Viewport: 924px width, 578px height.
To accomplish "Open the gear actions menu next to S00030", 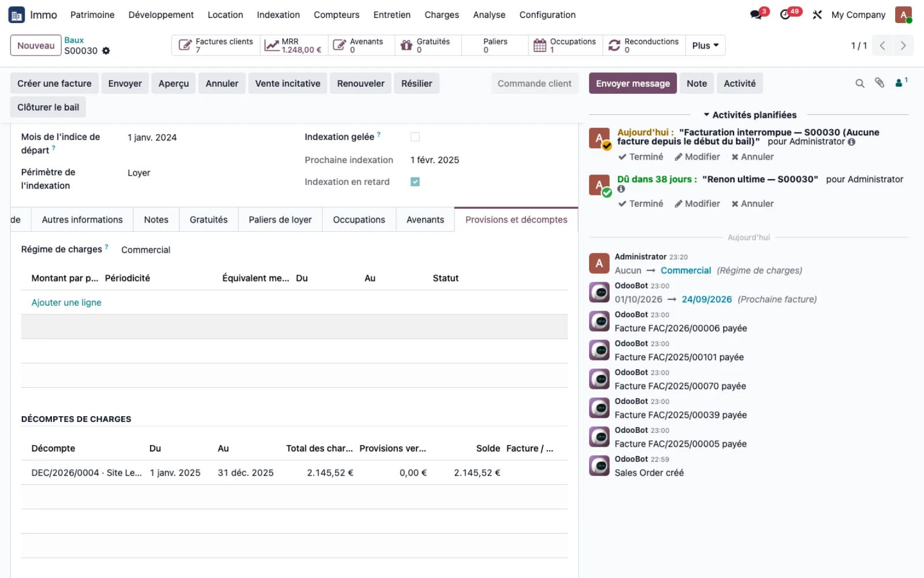I will 106,51.
